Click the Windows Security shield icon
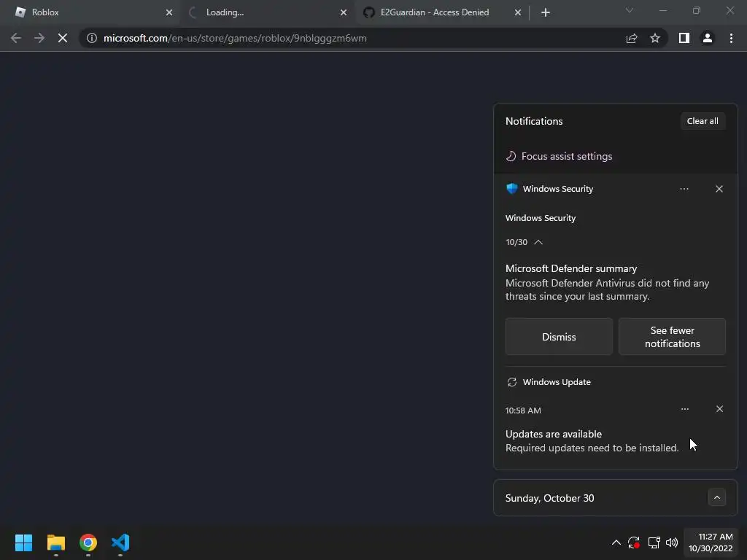747x560 pixels. pos(511,189)
